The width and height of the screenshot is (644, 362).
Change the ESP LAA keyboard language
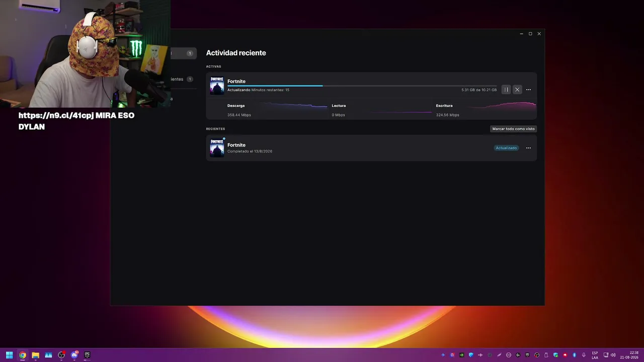[x=595, y=355]
